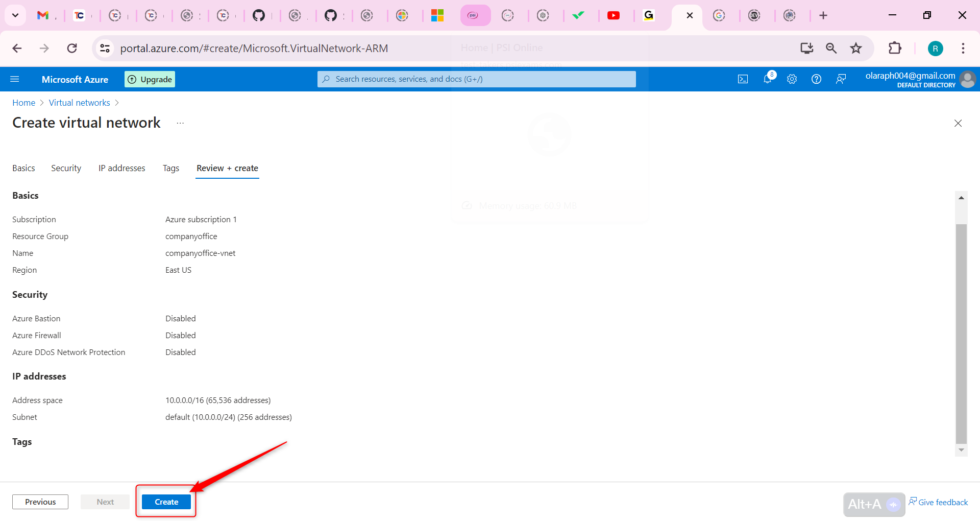980x521 pixels.
Task: Click the Previous button
Action: tap(40, 502)
